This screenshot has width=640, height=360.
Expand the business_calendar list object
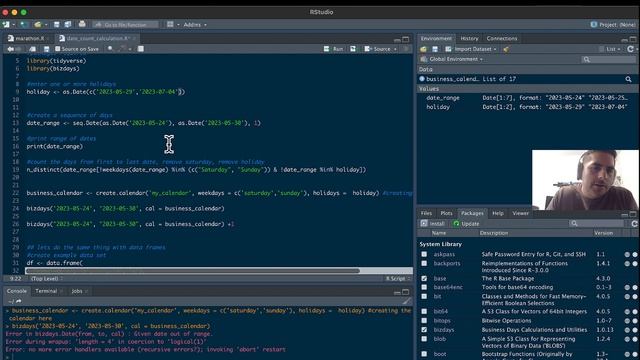click(x=422, y=79)
